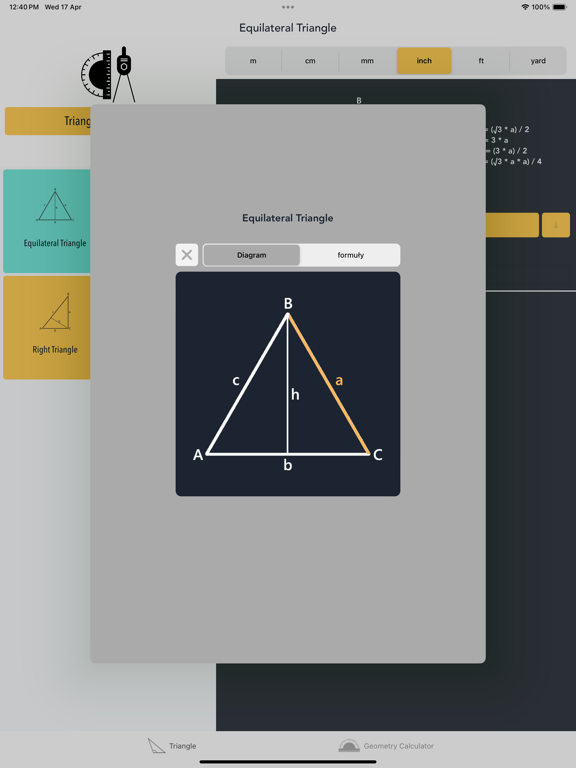Switch to the Diagram segment
This screenshot has height=768, width=576.
252,255
